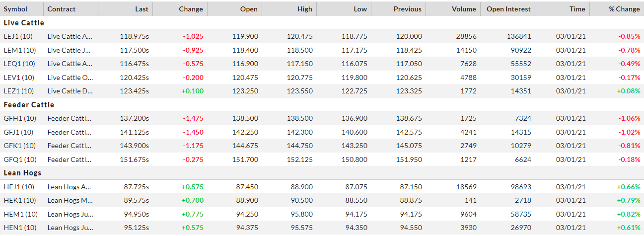
Task: Click the HEN1 (10) symbol link
Action: tap(20, 228)
